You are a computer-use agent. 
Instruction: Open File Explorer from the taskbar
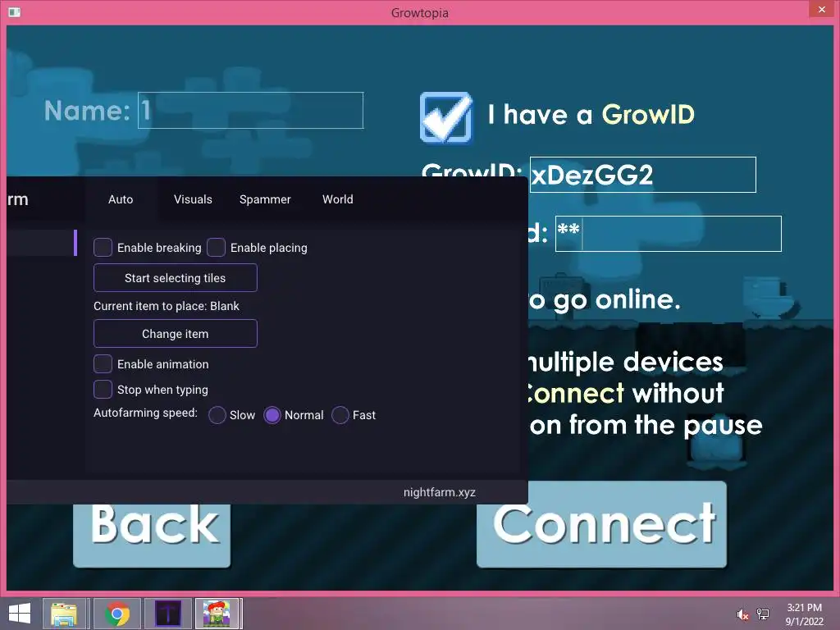pos(64,614)
